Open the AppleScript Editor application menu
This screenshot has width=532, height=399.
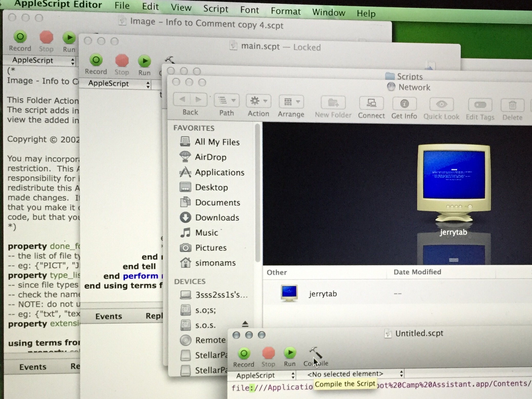58,4
